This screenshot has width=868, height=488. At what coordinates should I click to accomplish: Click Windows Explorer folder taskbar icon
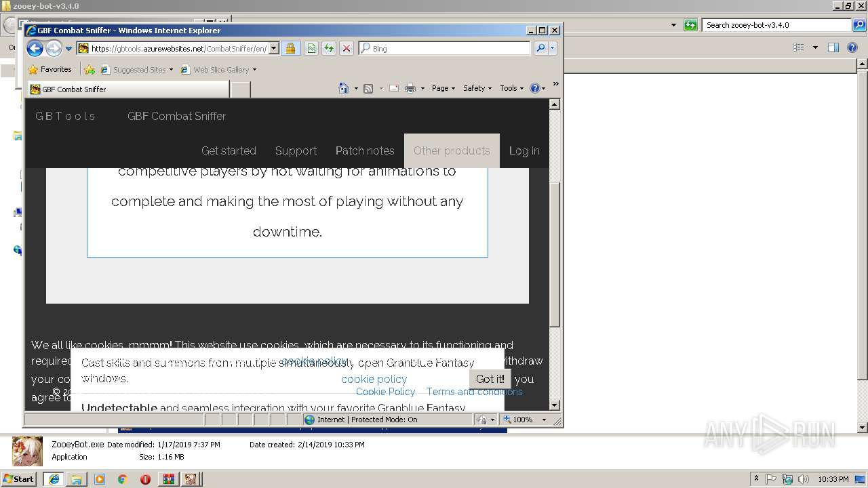(77, 479)
